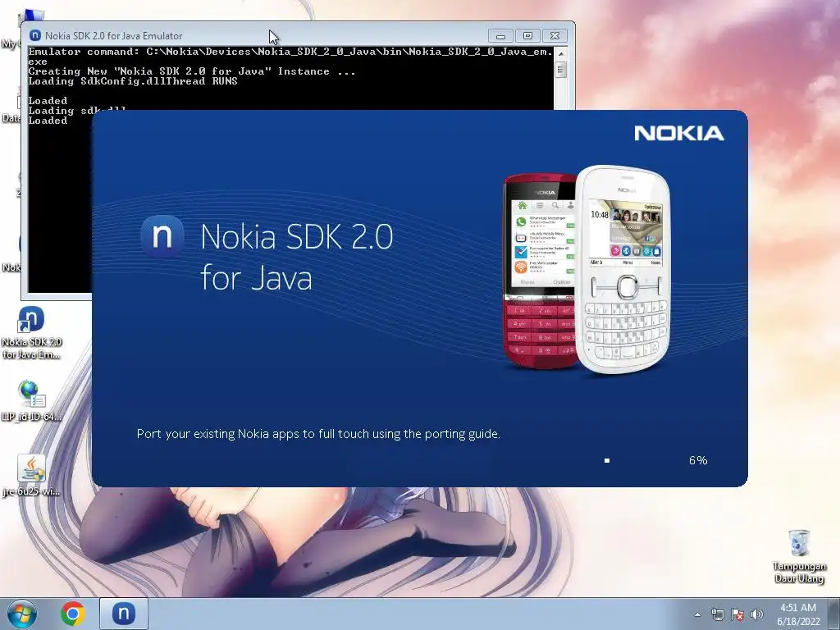
Task: Open the network status tray icon
Action: 717,614
